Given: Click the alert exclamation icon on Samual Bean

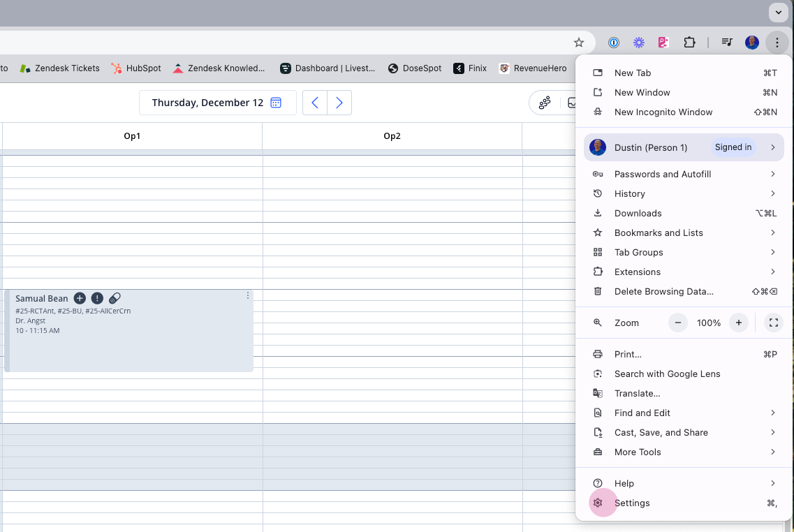Looking at the screenshot, I should click(x=97, y=298).
